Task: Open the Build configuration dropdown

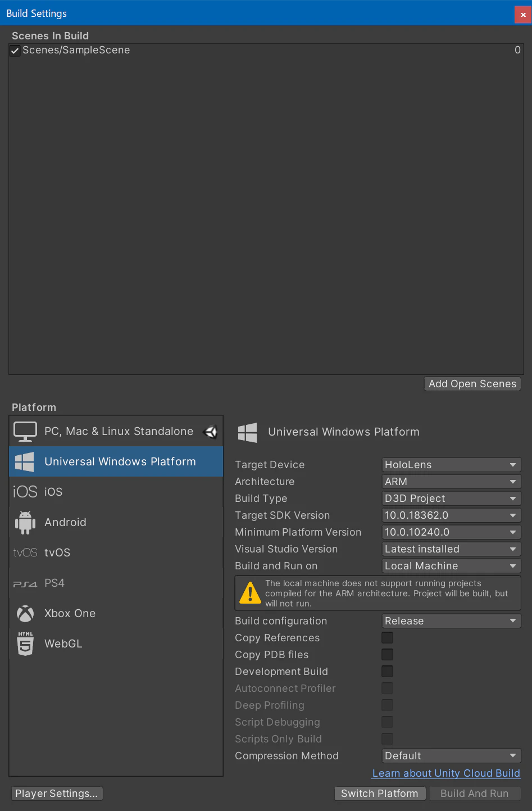Action: [452, 621]
